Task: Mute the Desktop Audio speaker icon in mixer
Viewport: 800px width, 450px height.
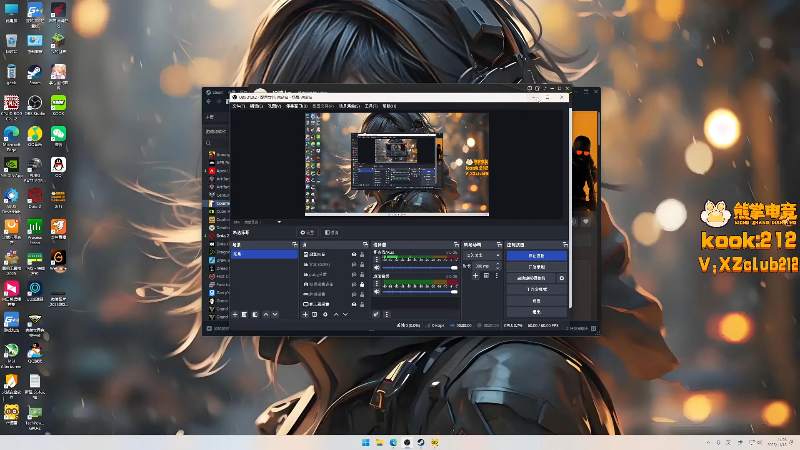Action: coord(377,291)
